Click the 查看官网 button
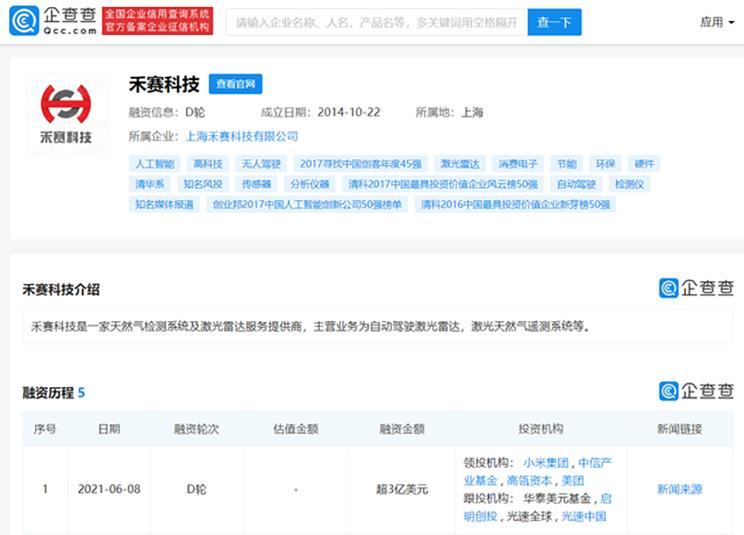Screen dimensions: 744x535 [235, 84]
